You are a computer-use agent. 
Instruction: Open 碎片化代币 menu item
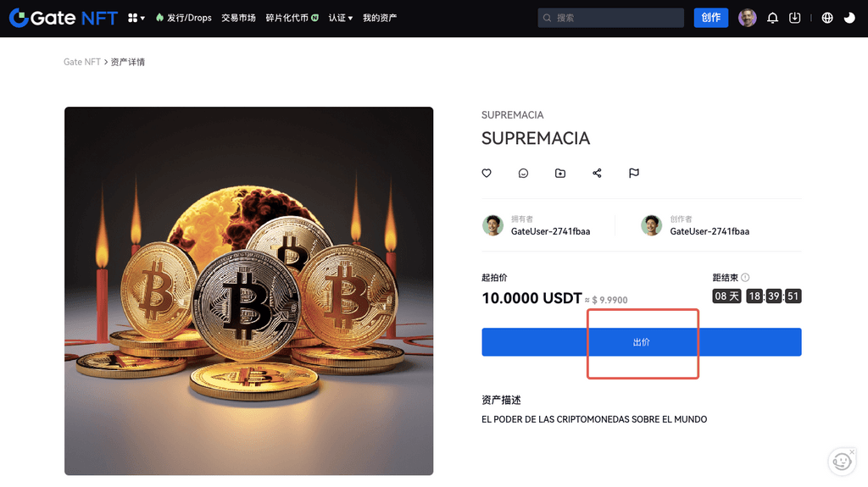(x=292, y=18)
